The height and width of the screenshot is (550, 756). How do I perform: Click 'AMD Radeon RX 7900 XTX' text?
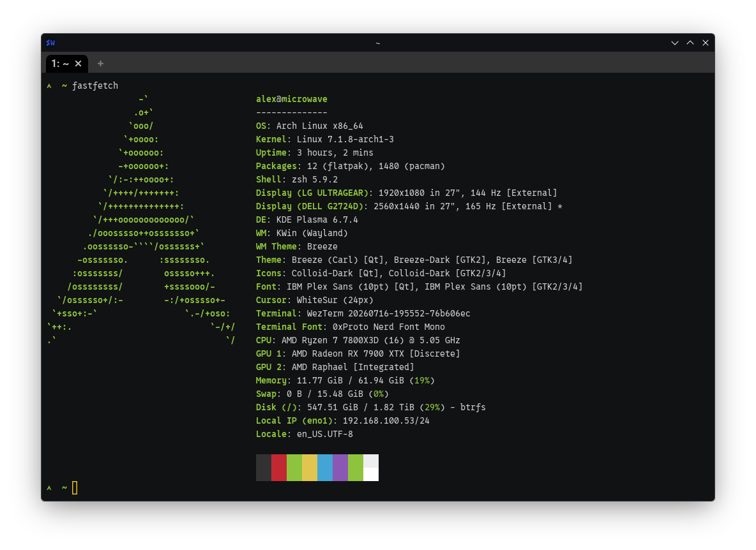click(x=348, y=353)
